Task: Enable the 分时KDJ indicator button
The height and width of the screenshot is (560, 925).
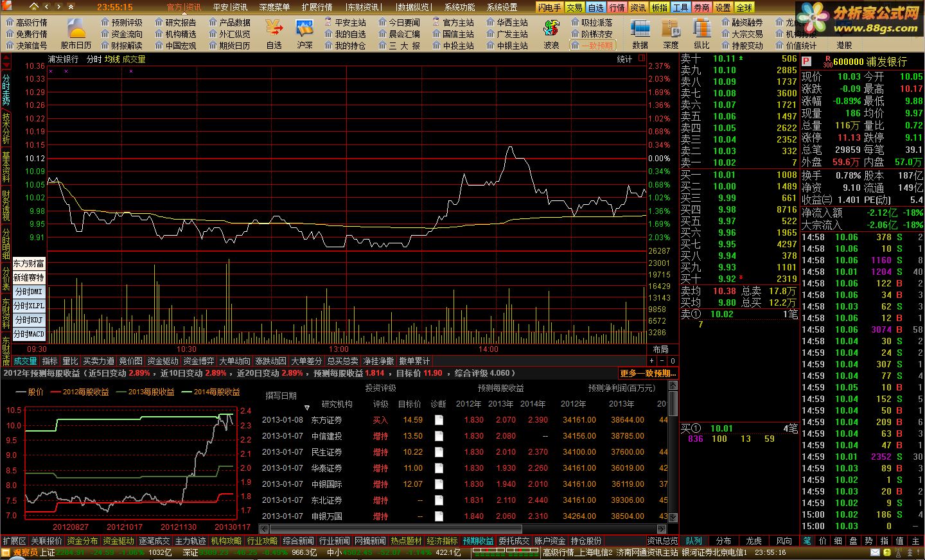Action: click(x=29, y=320)
